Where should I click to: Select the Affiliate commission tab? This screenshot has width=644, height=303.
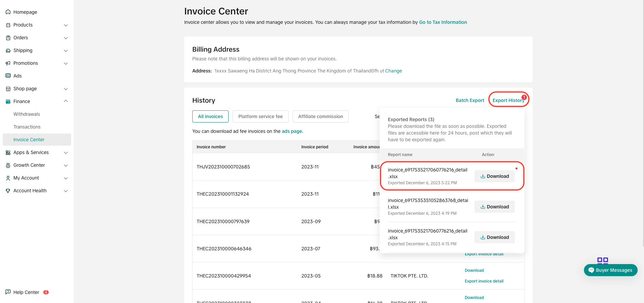coord(320,116)
